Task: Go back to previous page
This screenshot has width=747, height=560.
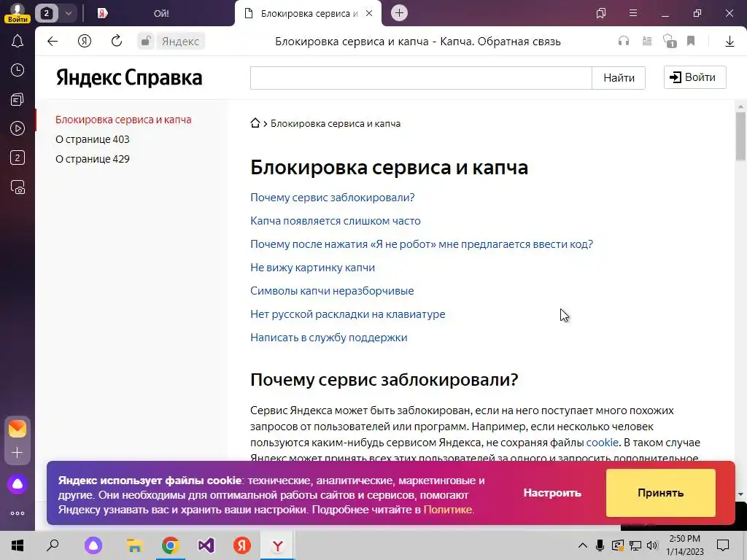Action: (53, 42)
